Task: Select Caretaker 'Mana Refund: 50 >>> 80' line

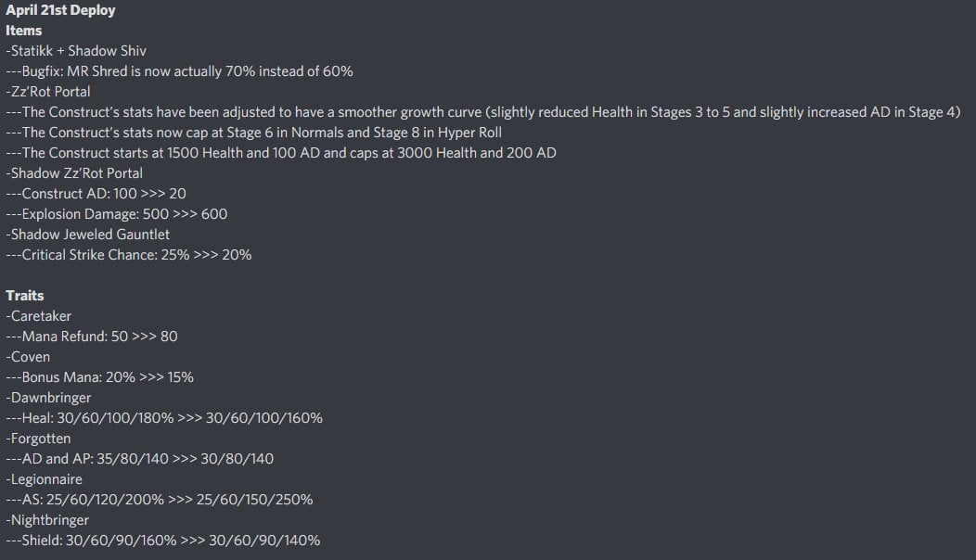Action: (92, 337)
